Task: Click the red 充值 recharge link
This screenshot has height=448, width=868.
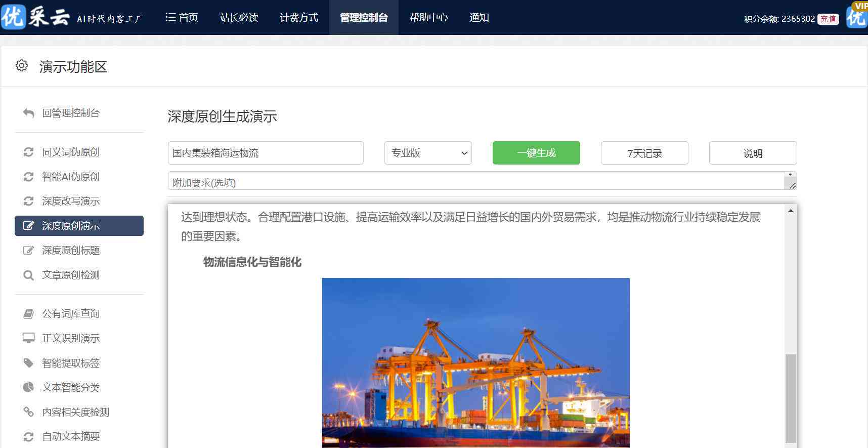Action: pos(828,19)
